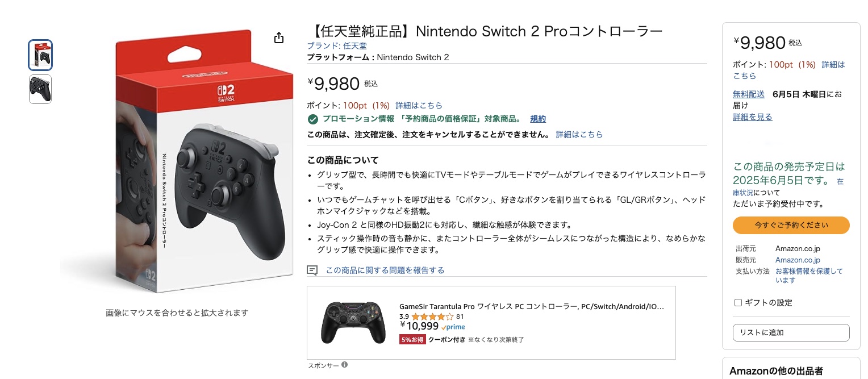Open the delivery details link in buy box

(752, 117)
